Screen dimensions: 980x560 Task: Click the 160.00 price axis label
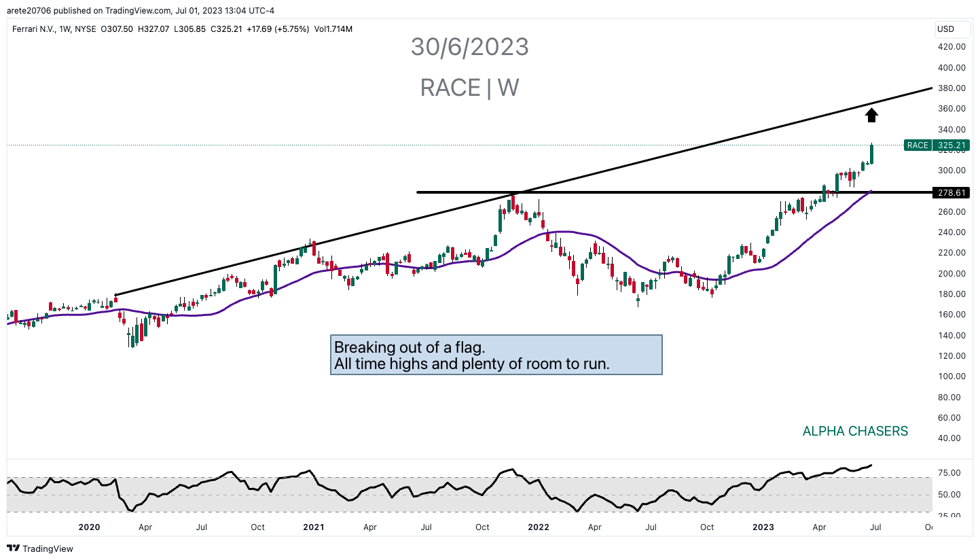(x=951, y=315)
